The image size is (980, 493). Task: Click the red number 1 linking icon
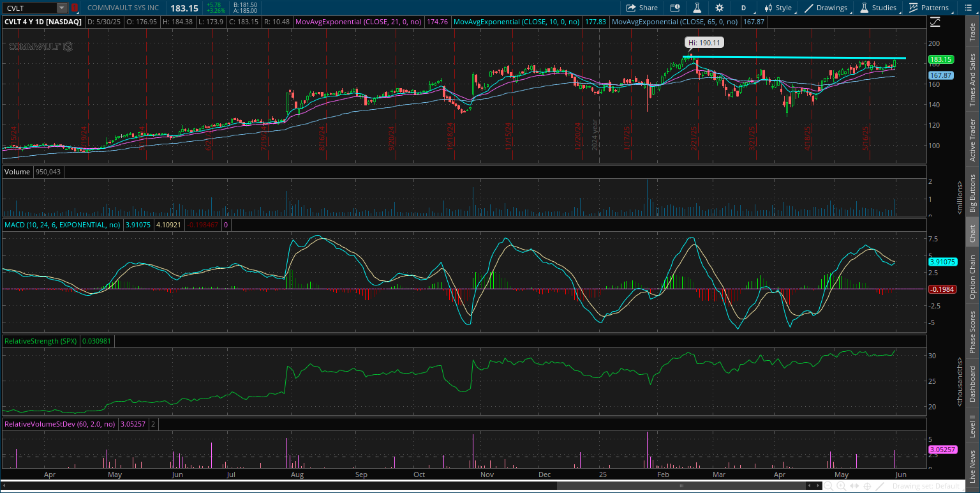pyautogui.click(x=75, y=8)
